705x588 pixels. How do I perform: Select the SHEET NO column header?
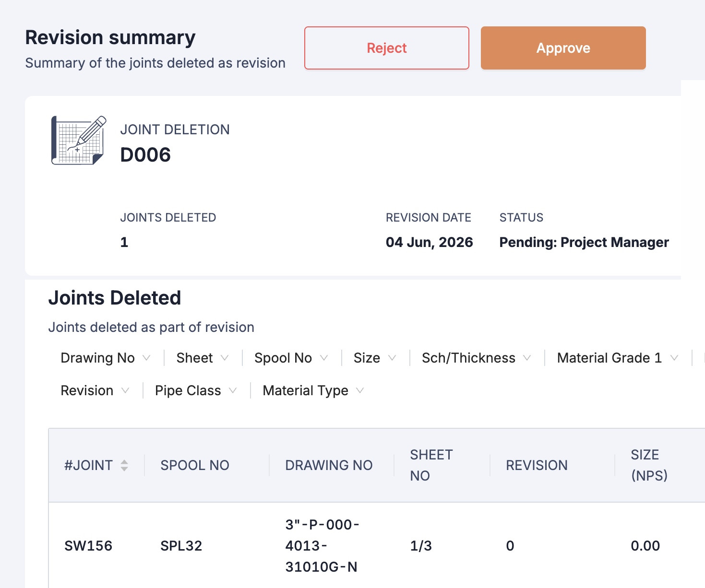(431, 465)
